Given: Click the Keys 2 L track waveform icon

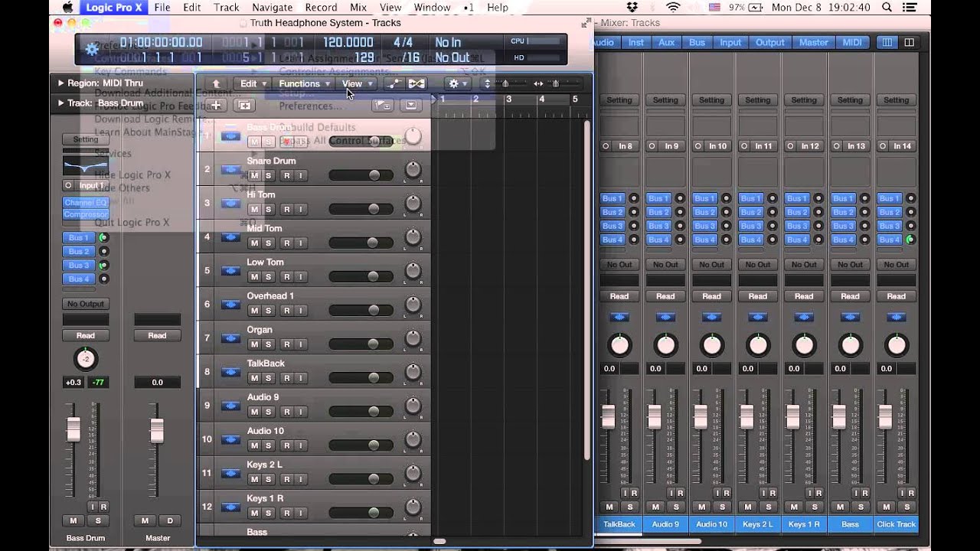Looking at the screenshot, I should (x=230, y=473).
